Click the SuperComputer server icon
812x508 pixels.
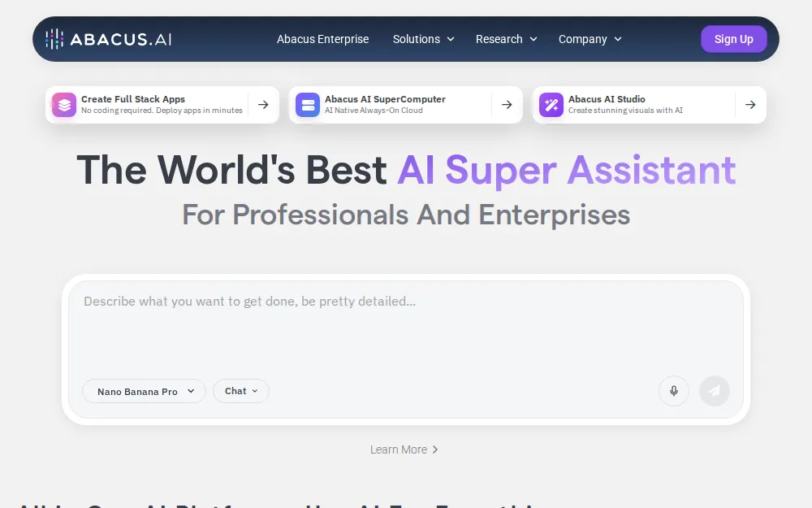[x=308, y=105]
